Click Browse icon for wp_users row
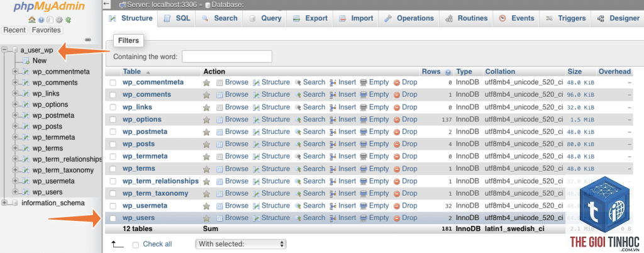This screenshot has height=253, width=644. 219,218
